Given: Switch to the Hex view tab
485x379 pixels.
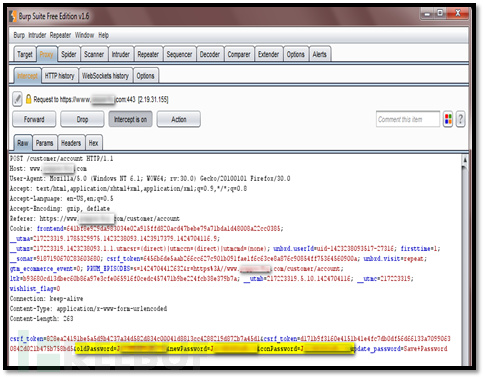Looking at the screenshot, I should (93, 143).
